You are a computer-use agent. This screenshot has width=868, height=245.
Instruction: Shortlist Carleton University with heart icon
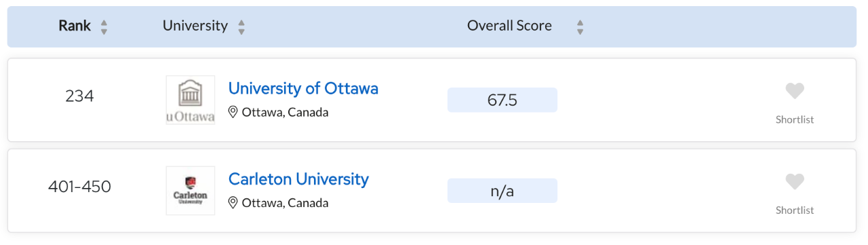tap(795, 182)
